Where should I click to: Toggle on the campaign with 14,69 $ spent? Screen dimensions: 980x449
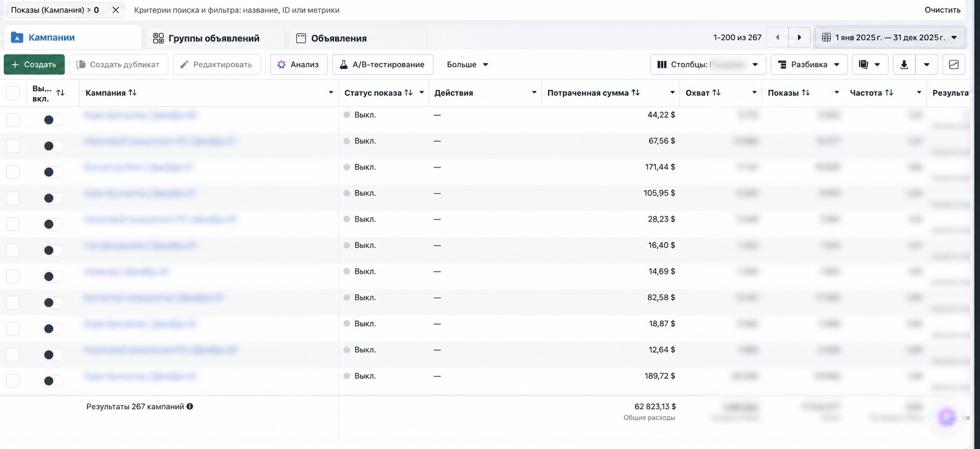53,277
